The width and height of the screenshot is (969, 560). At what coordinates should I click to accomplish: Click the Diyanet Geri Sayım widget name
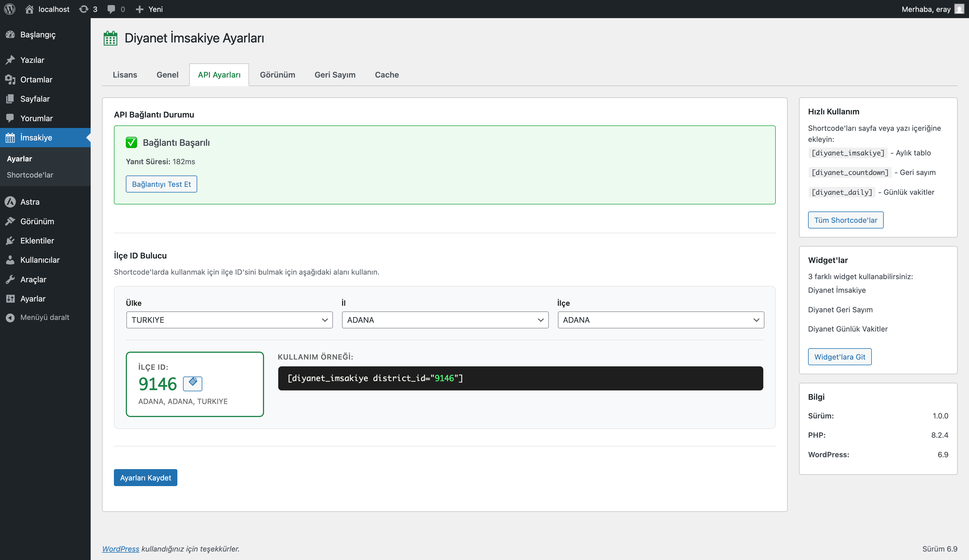point(840,310)
